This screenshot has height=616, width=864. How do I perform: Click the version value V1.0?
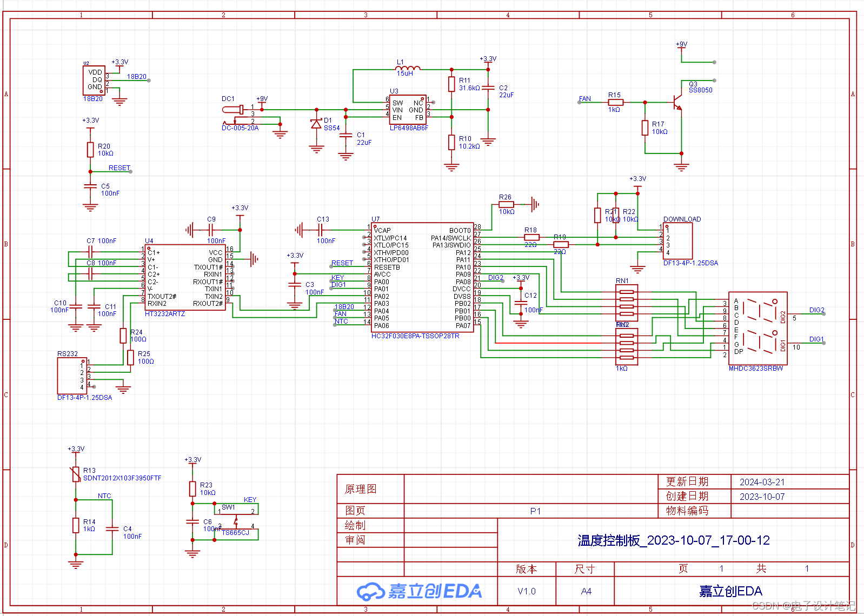tap(527, 591)
